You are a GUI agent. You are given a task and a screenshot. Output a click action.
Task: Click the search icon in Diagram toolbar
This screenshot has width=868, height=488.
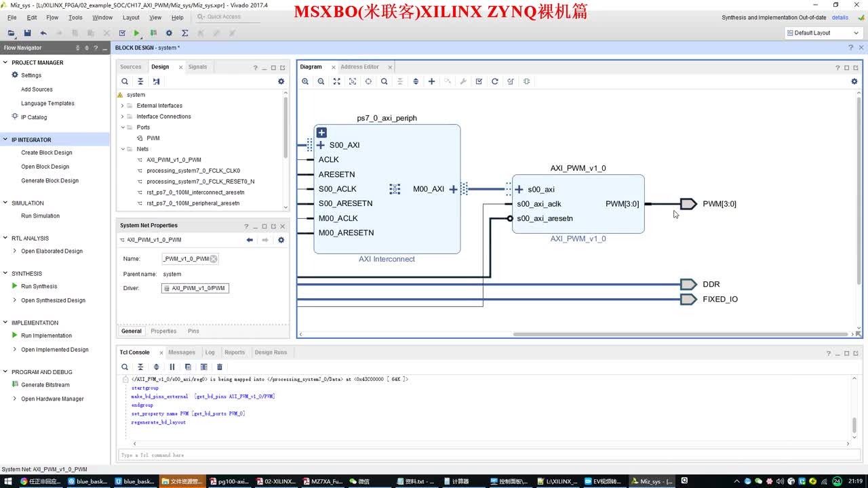[384, 81]
